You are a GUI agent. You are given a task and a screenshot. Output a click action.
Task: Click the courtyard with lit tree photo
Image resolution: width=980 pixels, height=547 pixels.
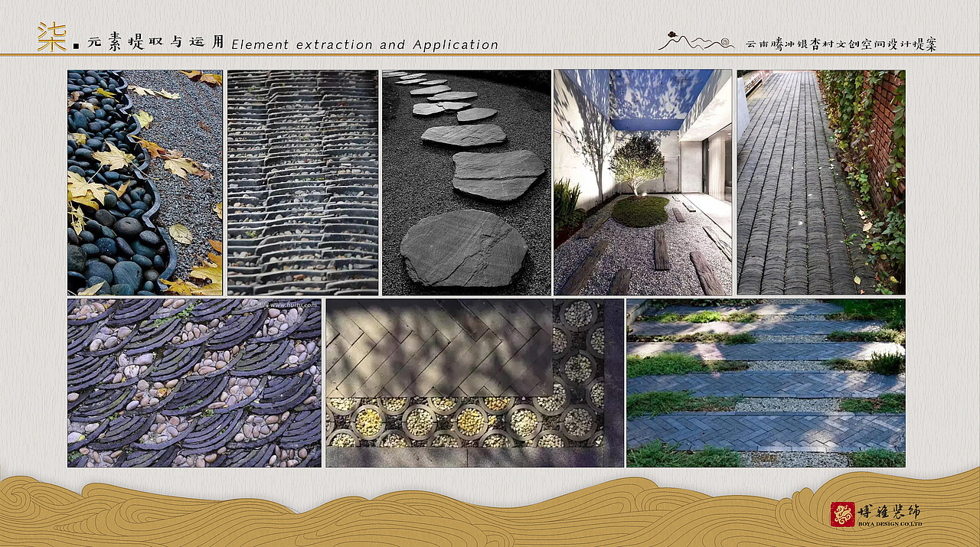pyautogui.click(x=643, y=183)
